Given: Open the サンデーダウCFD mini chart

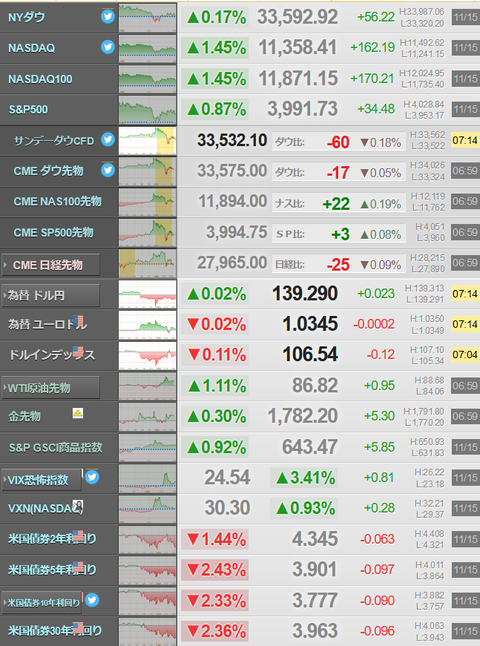Looking at the screenshot, I should point(148,140).
